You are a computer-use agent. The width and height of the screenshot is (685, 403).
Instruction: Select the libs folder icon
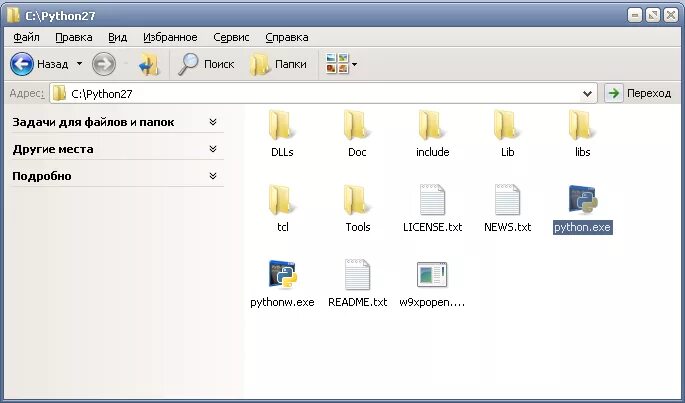click(x=582, y=125)
